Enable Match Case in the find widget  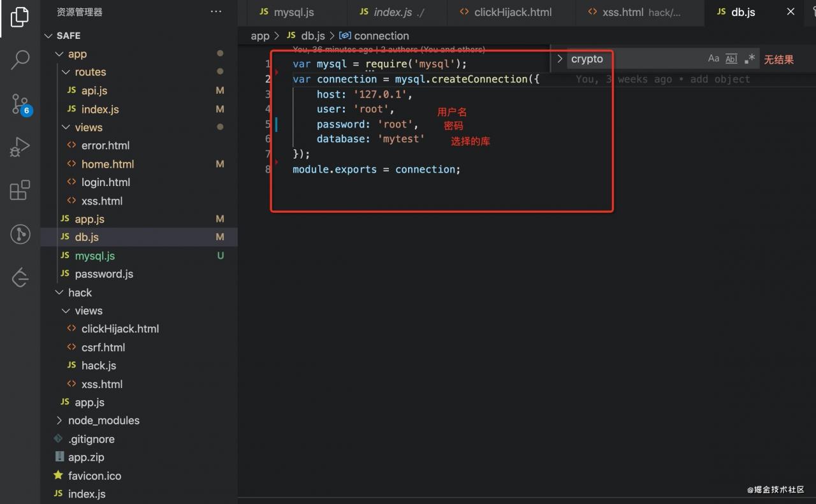click(713, 58)
